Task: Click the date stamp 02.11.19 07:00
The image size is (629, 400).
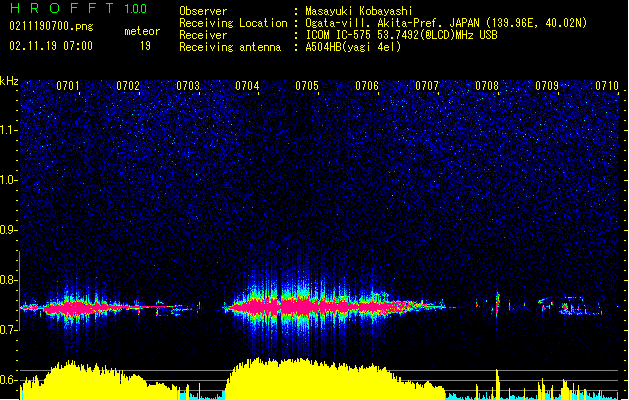Action: (51, 46)
